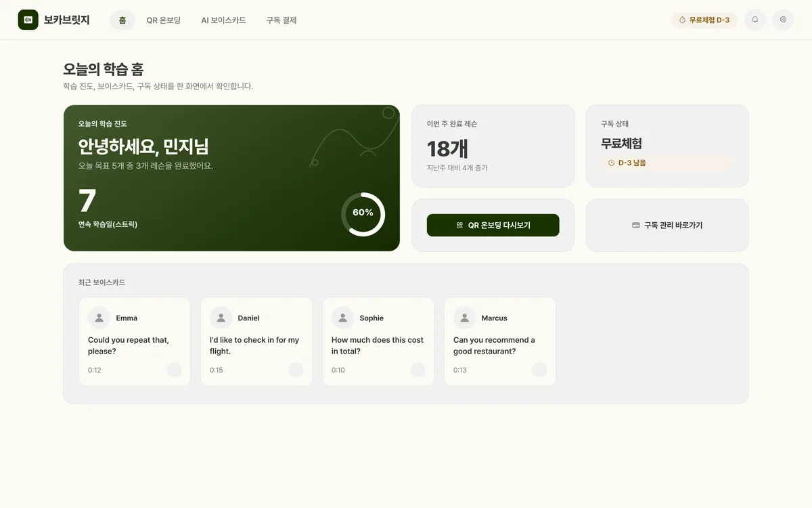812x508 pixels.
Task: Click the 보카브릿지 logo icon
Action: pyautogui.click(x=28, y=20)
